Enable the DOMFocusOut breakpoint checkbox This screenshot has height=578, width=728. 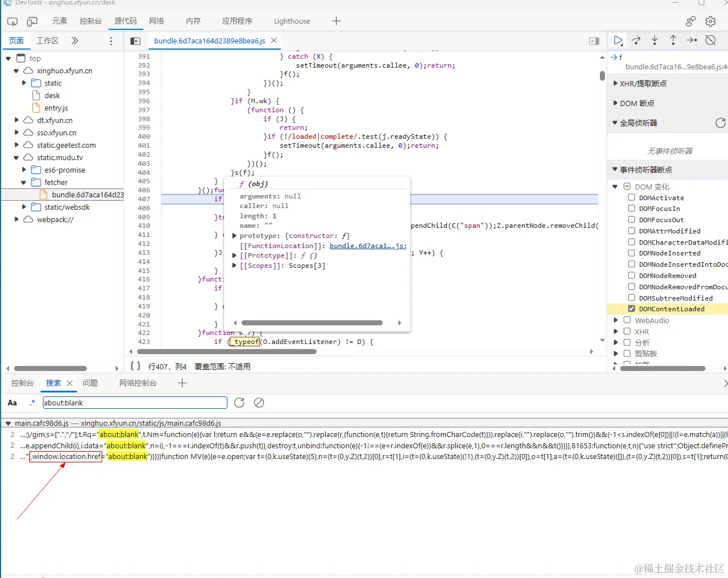tap(631, 220)
